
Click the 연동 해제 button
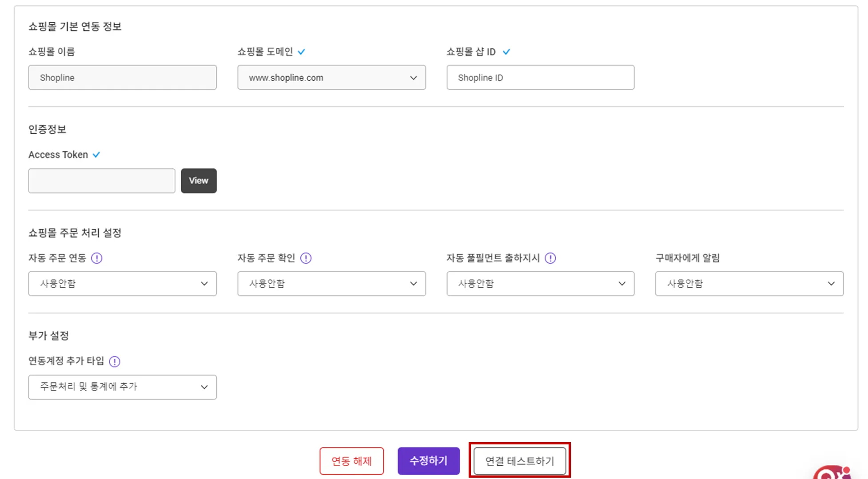[351, 461]
